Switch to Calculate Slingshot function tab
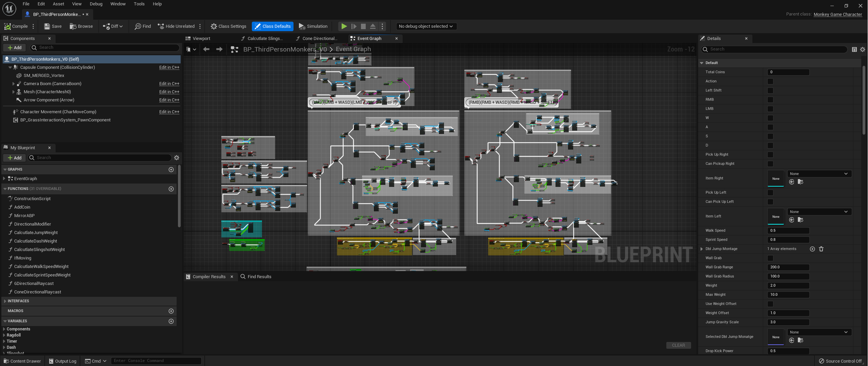This screenshot has width=868, height=366. pyautogui.click(x=262, y=39)
